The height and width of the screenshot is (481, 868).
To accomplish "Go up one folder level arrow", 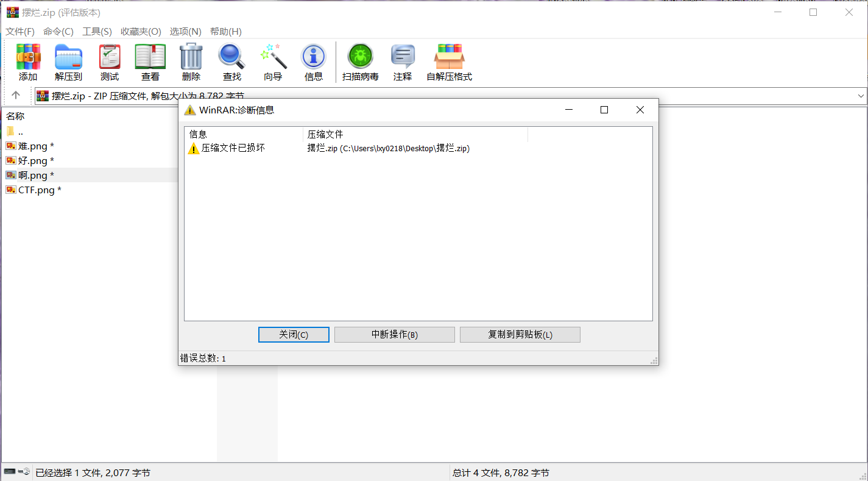I will pyautogui.click(x=16, y=96).
